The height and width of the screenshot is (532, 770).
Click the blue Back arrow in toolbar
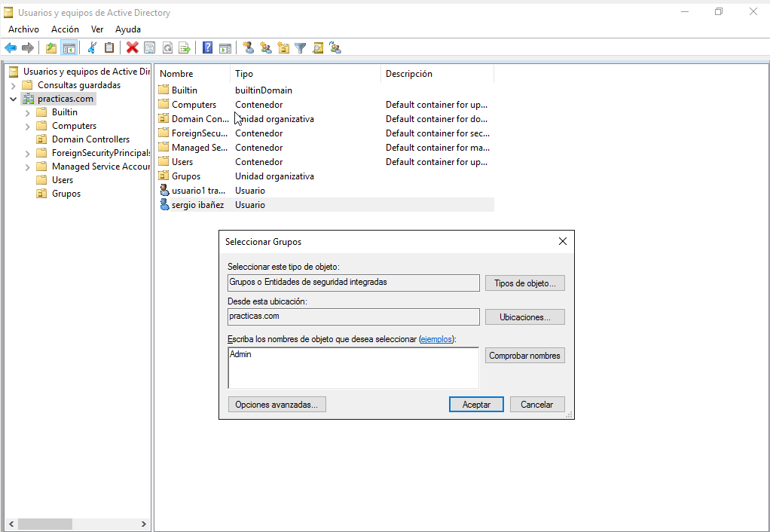coord(11,48)
